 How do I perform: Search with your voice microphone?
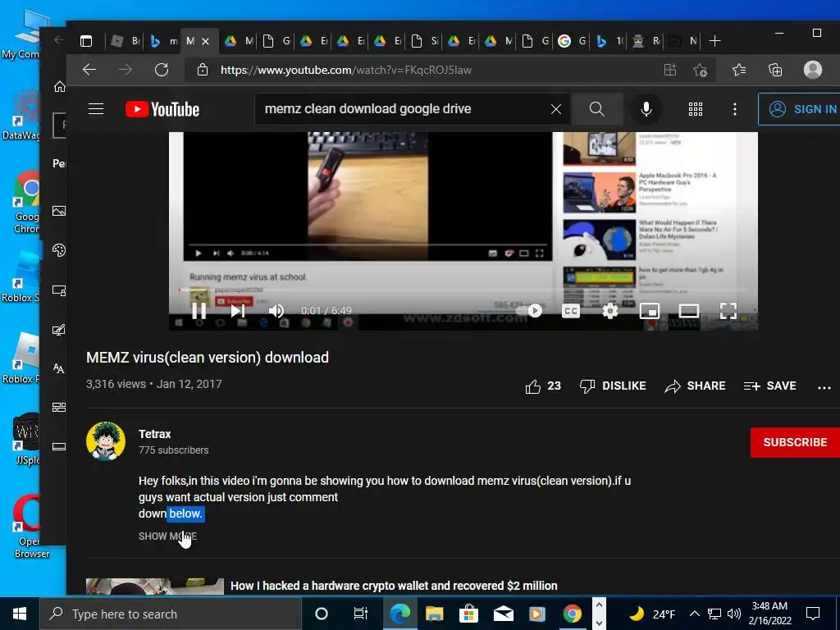pyautogui.click(x=646, y=109)
